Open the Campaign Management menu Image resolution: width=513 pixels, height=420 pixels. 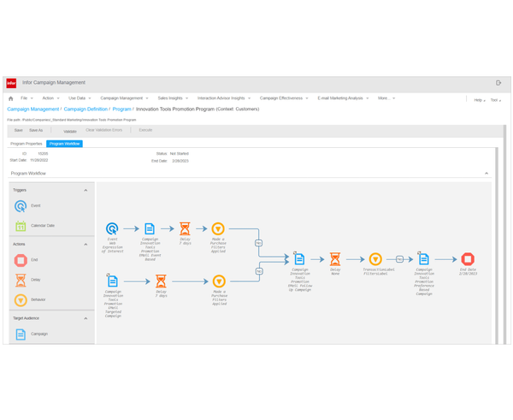pos(124,98)
